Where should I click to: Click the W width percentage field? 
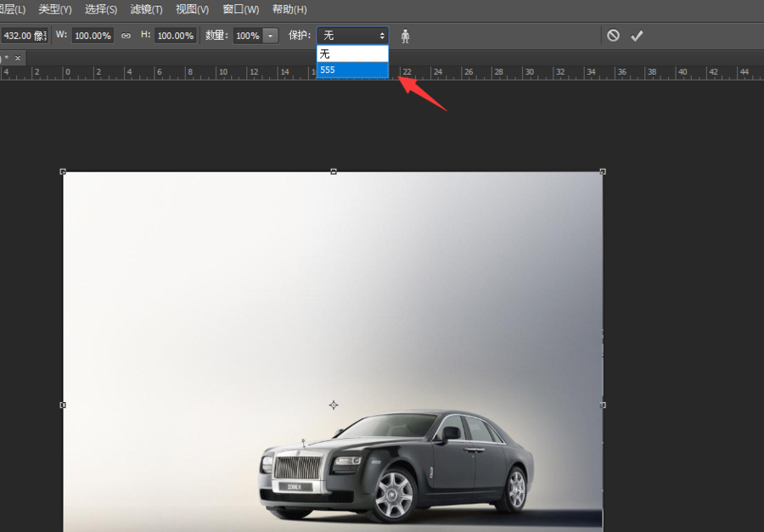(x=93, y=36)
